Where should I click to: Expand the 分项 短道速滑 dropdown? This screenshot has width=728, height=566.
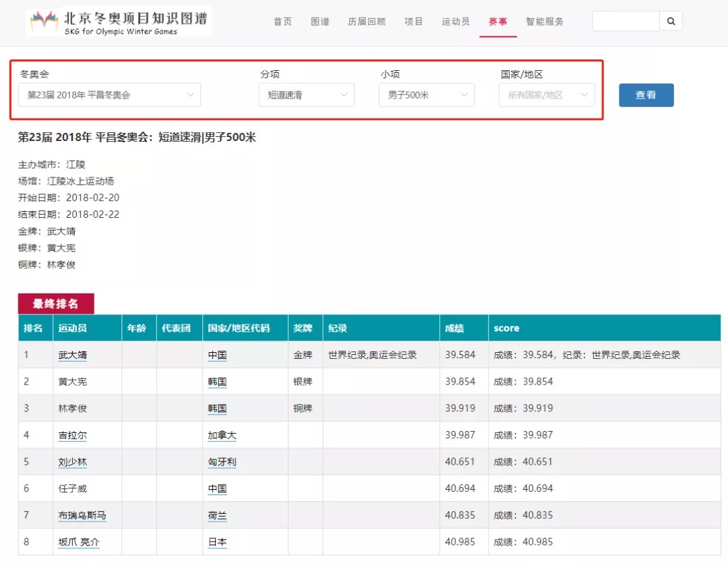(306, 95)
